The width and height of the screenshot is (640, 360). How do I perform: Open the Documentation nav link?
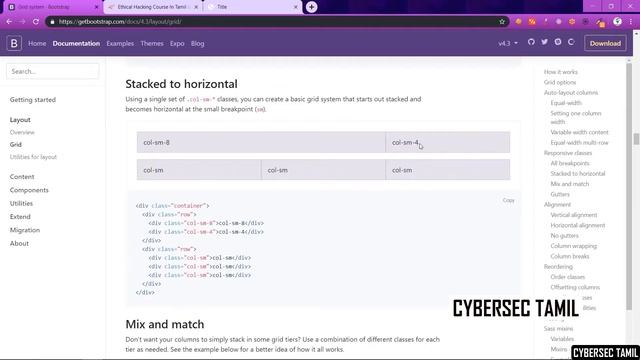[76, 43]
